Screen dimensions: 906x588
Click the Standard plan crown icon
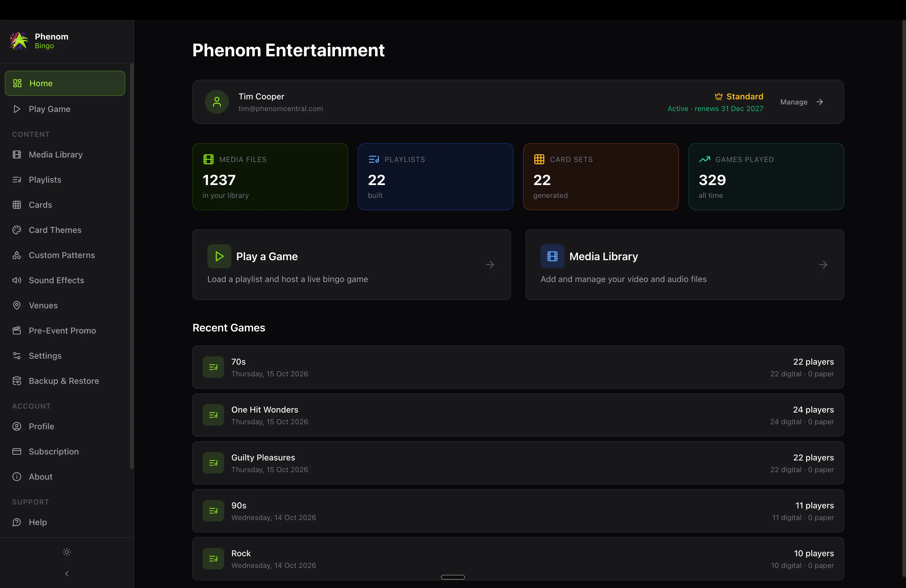[718, 96]
